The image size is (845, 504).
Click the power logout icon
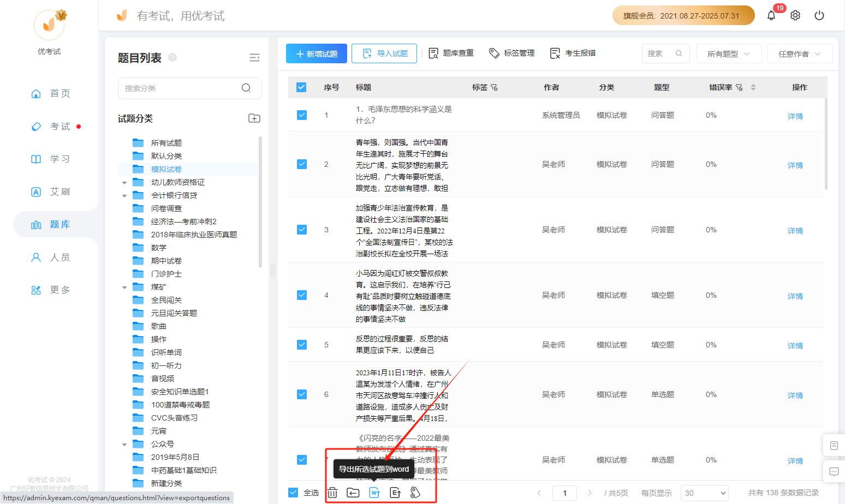[x=819, y=15]
